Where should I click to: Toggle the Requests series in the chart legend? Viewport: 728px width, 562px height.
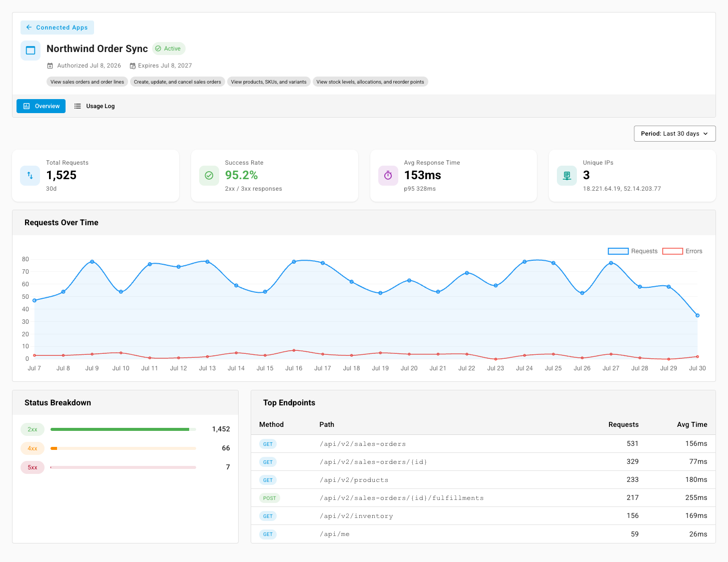coord(632,251)
